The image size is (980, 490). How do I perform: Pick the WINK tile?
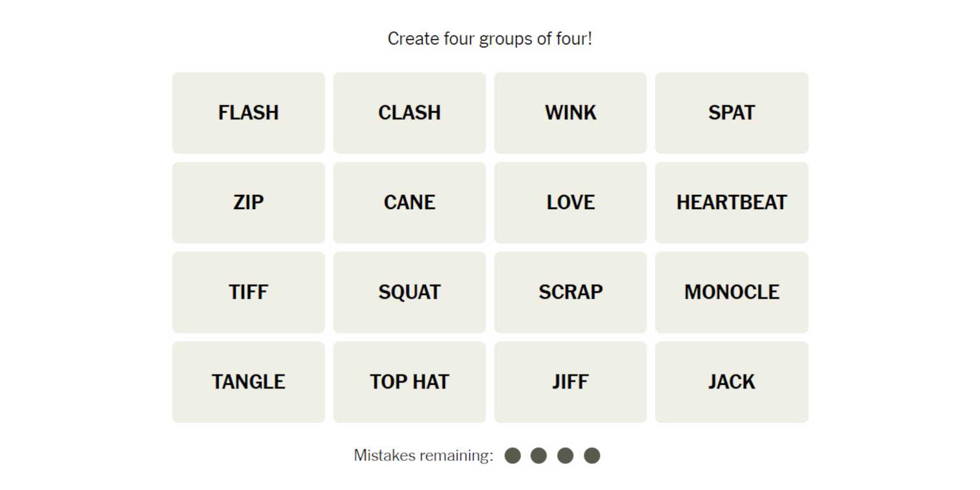click(x=570, y=113)
